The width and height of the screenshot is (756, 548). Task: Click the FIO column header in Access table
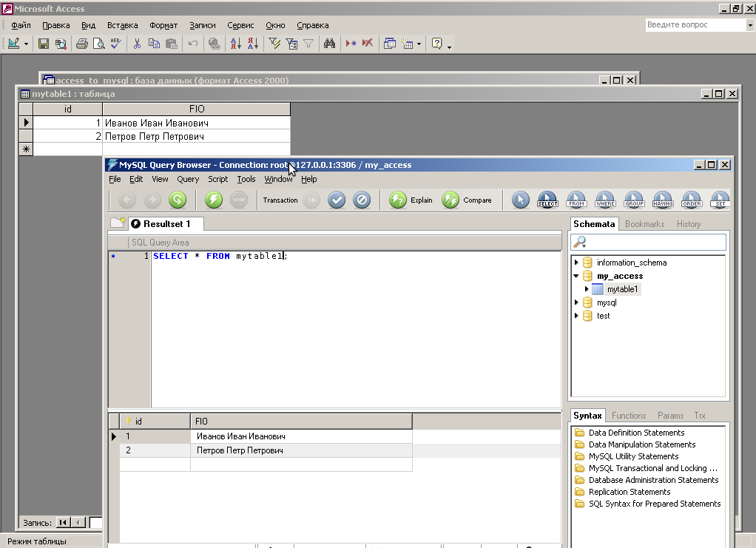coord(197,109)
